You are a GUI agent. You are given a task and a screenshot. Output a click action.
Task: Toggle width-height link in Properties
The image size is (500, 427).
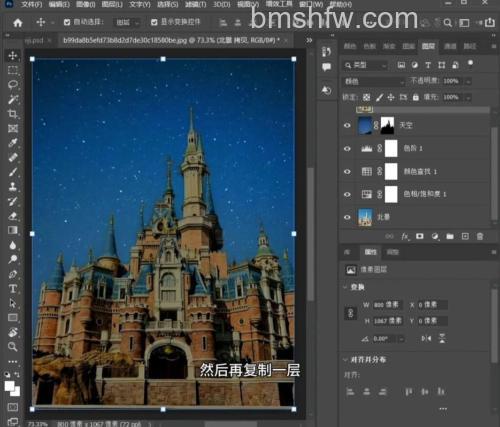click(x=351, y=313)
